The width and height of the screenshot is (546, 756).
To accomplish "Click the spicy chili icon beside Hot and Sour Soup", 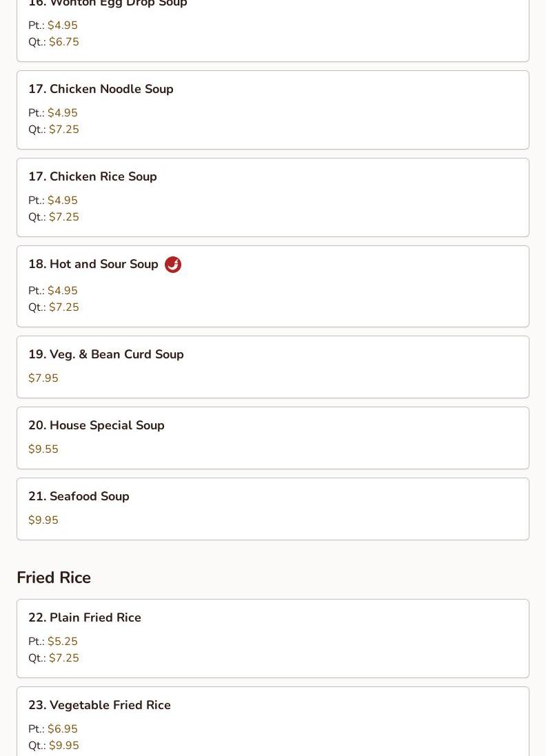I will pos(172,265).
